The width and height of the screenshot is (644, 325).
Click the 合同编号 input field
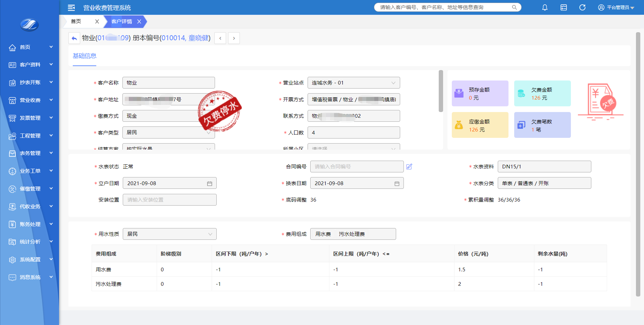point(357,167)
